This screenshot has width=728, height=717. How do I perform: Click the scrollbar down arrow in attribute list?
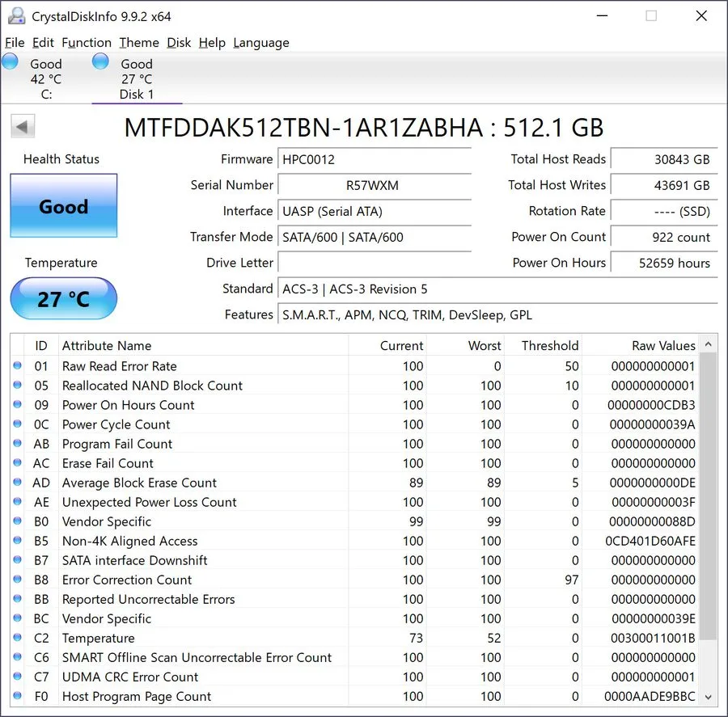[x=708, y=697]
